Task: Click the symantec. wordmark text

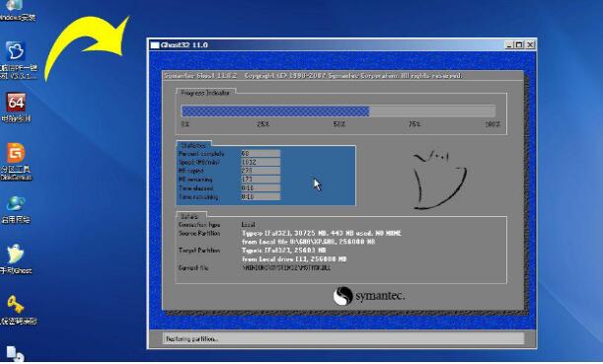Action: coord(380,296)
